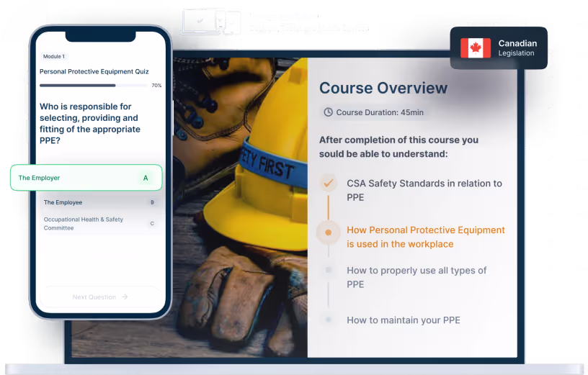
Task: Click the Course Overview heading
Action: pyautogui.click(x=383, y=88)
